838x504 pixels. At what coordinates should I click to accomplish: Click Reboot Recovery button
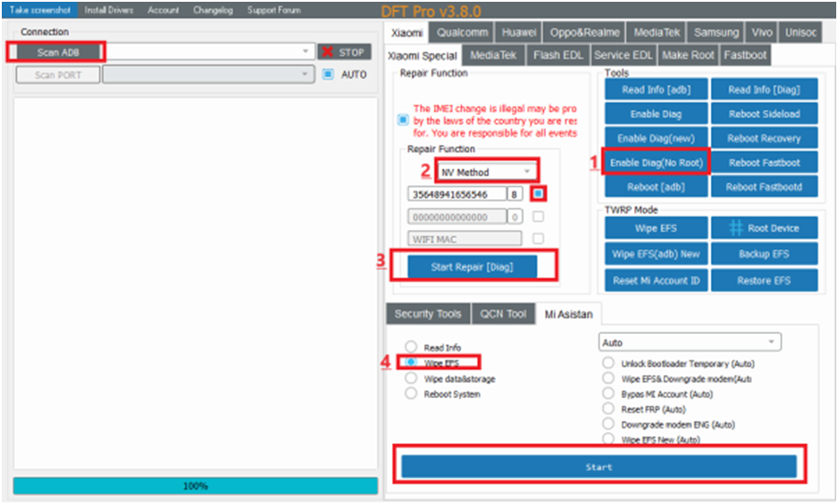[764, 138]
